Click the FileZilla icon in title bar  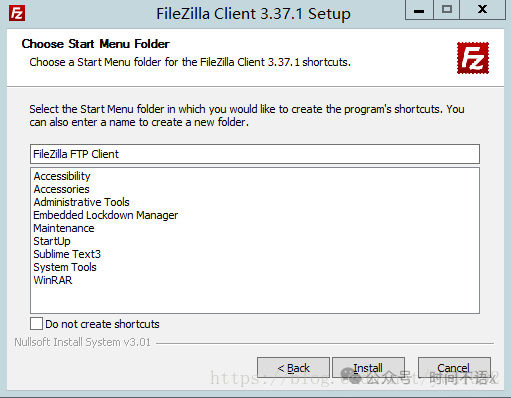17,13
